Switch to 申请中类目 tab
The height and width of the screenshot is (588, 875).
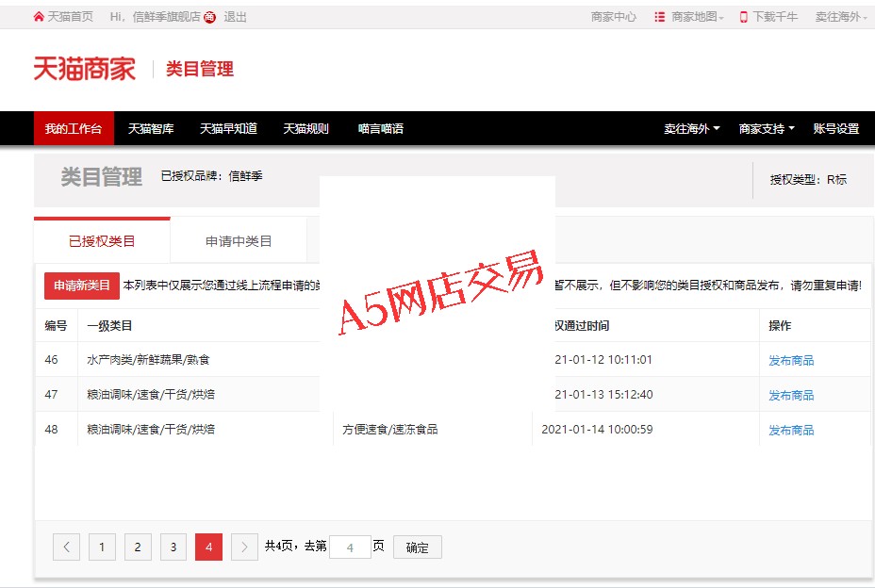tap(239, 240)
